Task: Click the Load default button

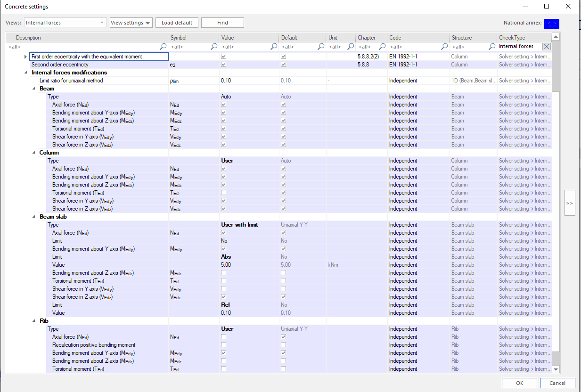Action: click(177, 23)
